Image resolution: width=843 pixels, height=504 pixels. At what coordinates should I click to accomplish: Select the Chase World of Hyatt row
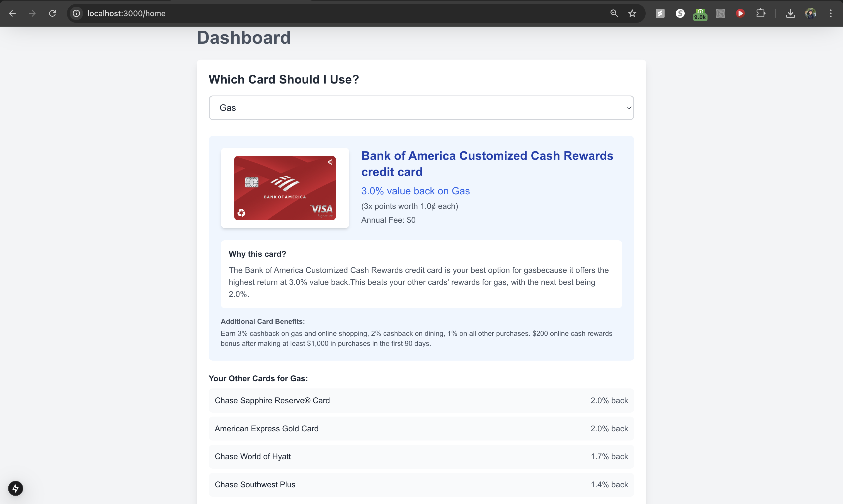tap(421, 456)
